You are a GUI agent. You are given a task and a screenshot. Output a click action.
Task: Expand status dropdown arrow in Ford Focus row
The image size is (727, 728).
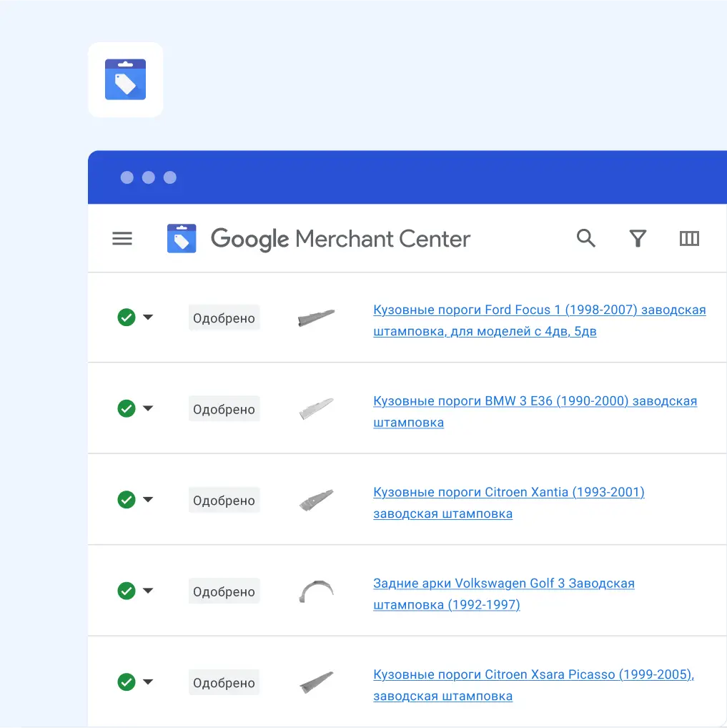tap(148, 318)
